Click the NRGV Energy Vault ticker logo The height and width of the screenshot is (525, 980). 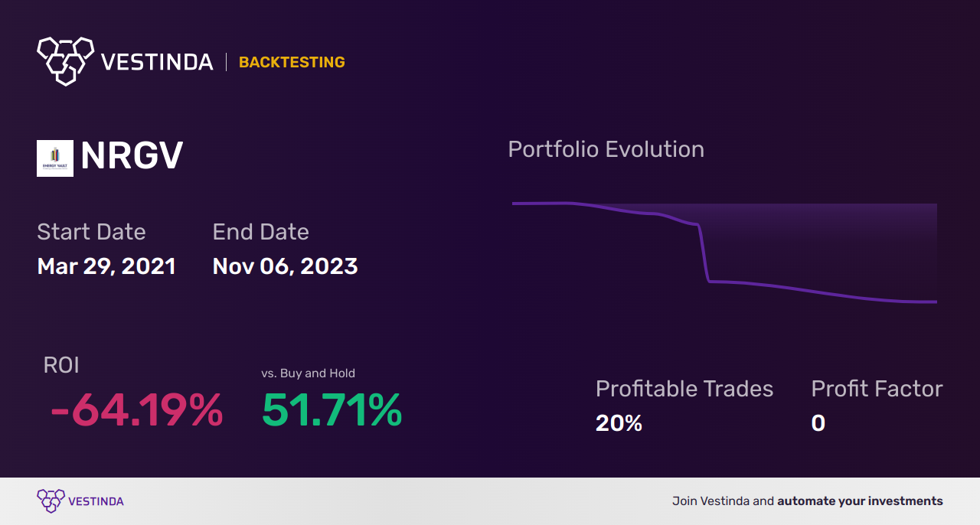(55, 158)
